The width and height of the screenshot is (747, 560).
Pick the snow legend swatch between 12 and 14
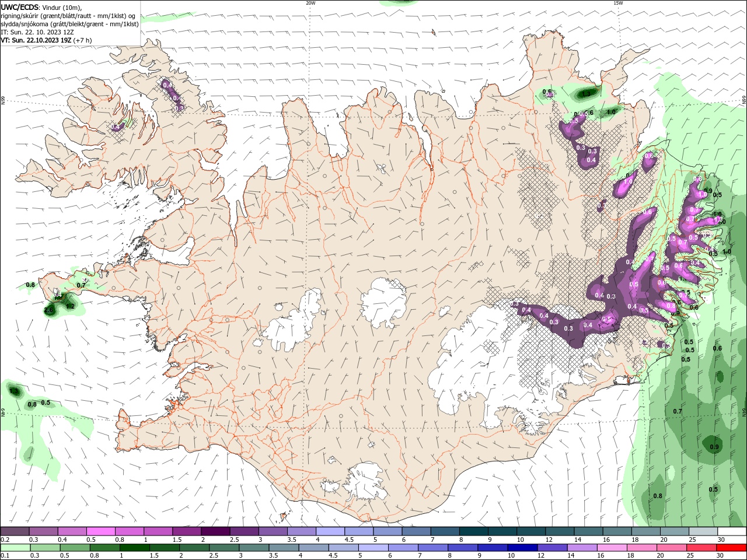click(x=560, y=531)
